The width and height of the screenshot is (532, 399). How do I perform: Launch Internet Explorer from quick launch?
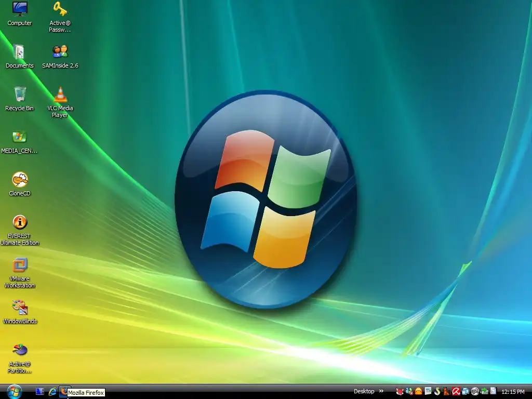[52, 391]
